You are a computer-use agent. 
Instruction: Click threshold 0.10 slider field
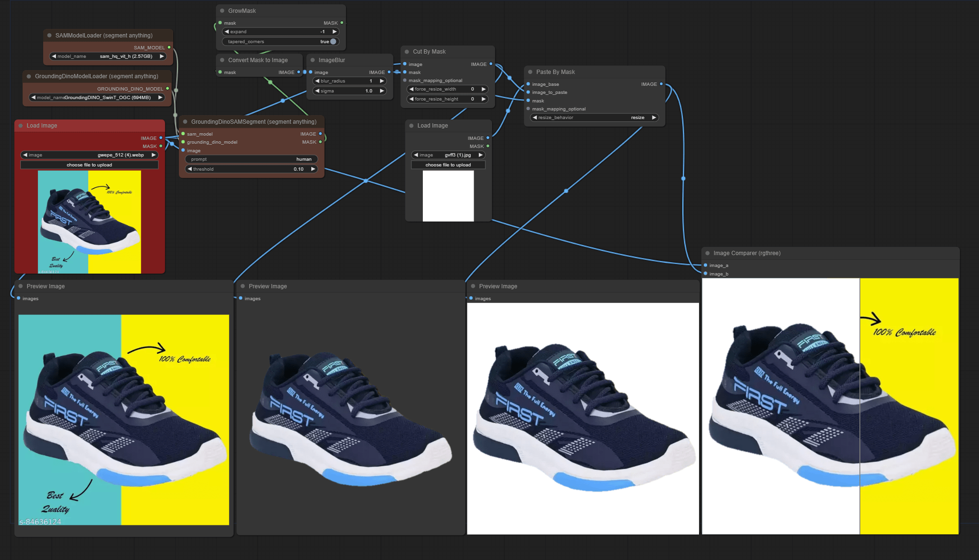(252, 169)
